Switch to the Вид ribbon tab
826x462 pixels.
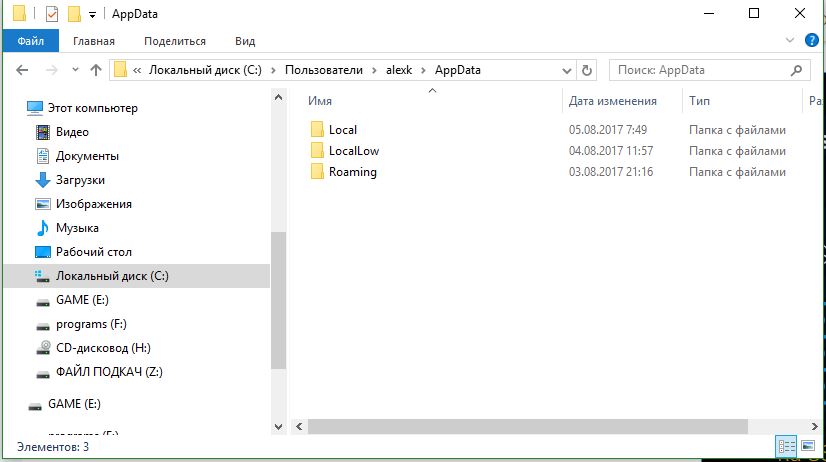point(245,41)
